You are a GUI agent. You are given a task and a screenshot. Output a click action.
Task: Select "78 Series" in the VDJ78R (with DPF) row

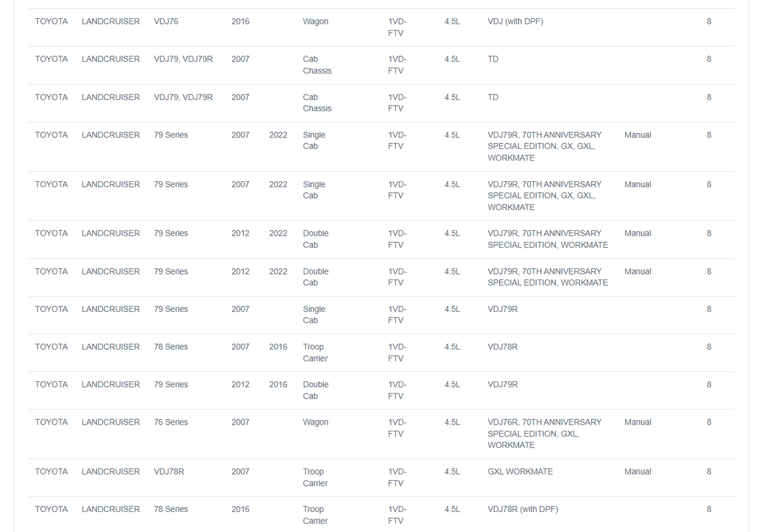[x=171, y=509]
